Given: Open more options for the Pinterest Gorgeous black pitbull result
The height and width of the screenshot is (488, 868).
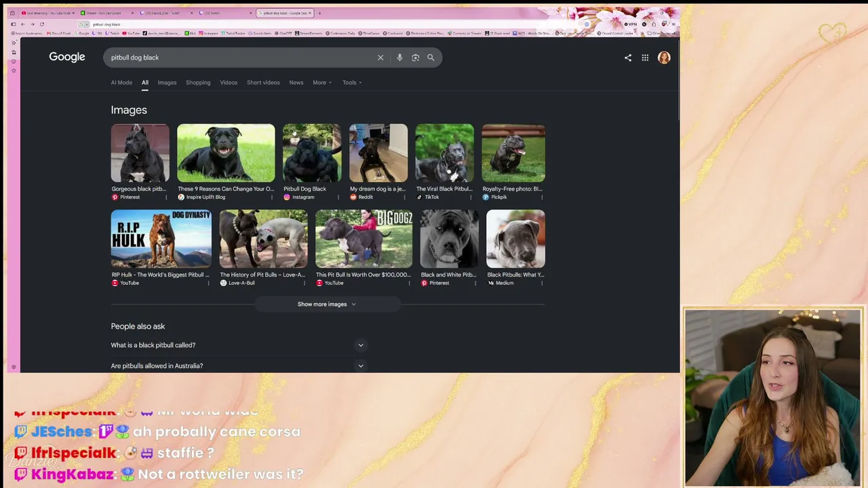Looking at the screenshot, I should (166, 197).
